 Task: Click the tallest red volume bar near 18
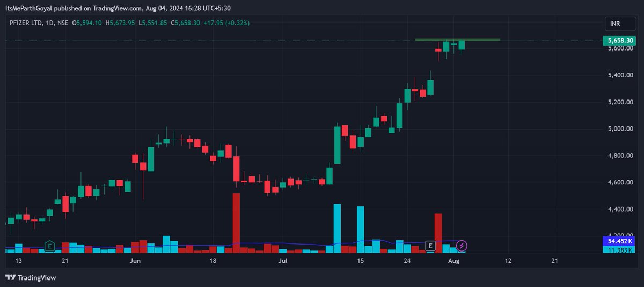pos(236,223)
